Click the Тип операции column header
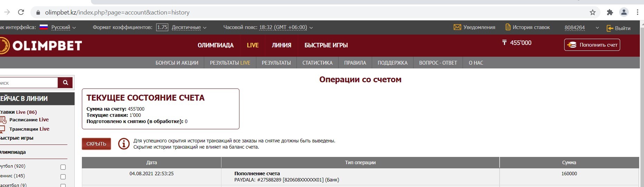The height and width of the screenshot is (187, 644). point(360,162)
